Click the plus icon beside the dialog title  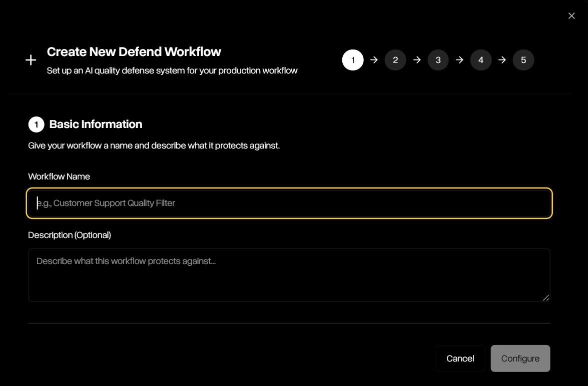[x=31, y=59]
